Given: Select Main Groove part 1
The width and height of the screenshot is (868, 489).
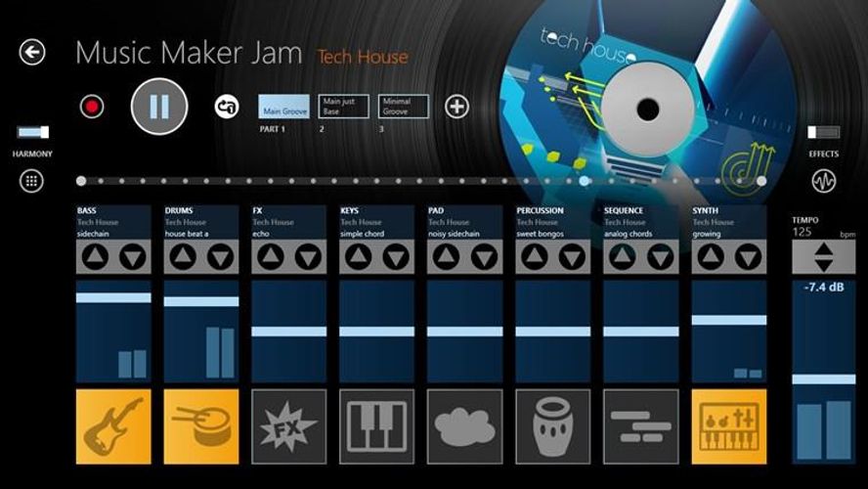Looking at the screenshot, I should (284, 107).
